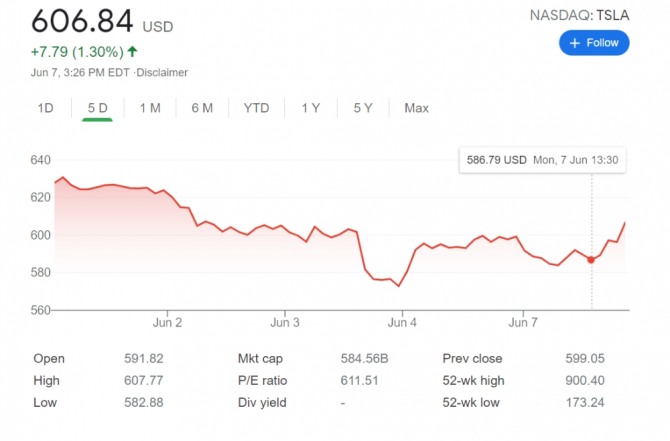This screenshot has height=441, width=670.
Task: Click the Mkt cap value 584.56B
Action: click(x=365, y=358)
